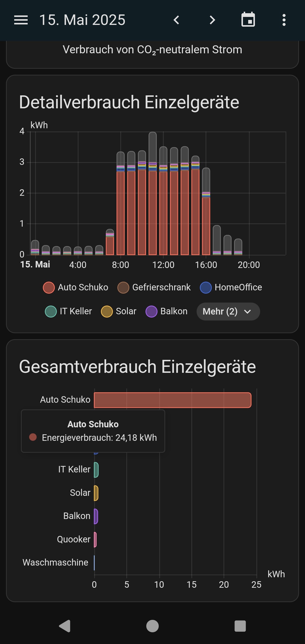
Task: Toggle Auto Schuko series in legend
Action: click(76, 287)
